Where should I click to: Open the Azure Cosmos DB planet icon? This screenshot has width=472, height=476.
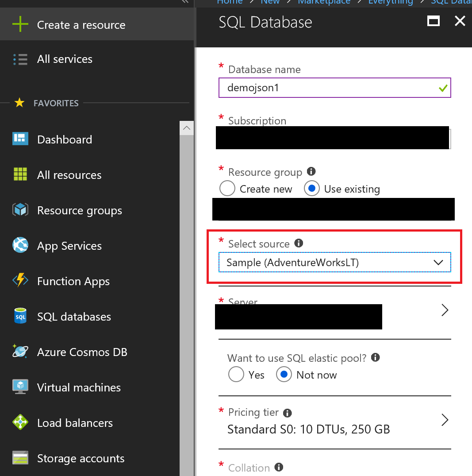click(x=20, y=351)
